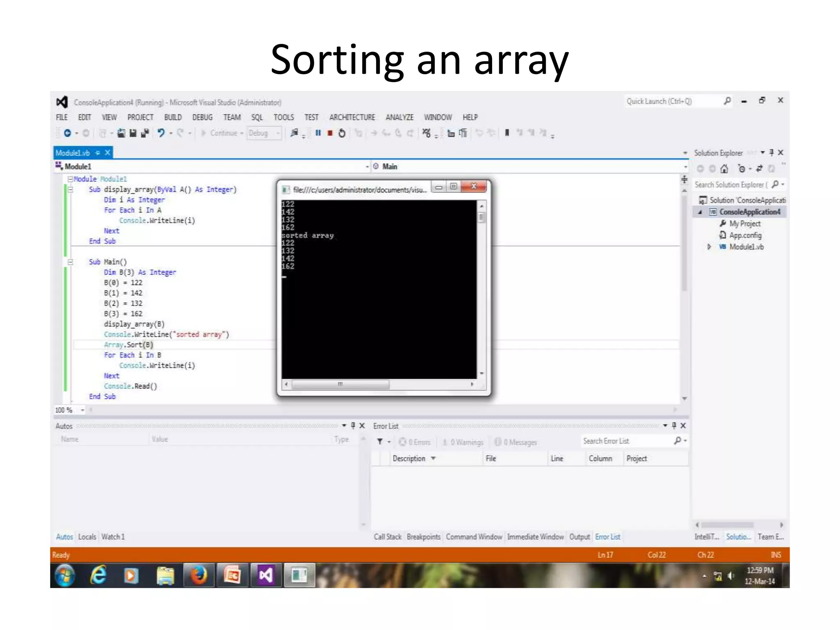
Task: Click the console window horizontal scrollbar thumb
Action: pyautogui.click(x=340, y=384)
